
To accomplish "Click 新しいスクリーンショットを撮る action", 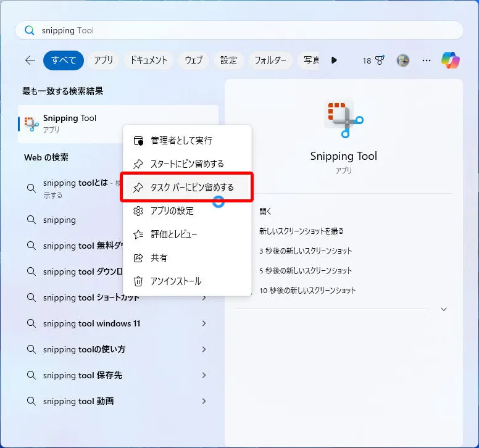I will point(301,231).
